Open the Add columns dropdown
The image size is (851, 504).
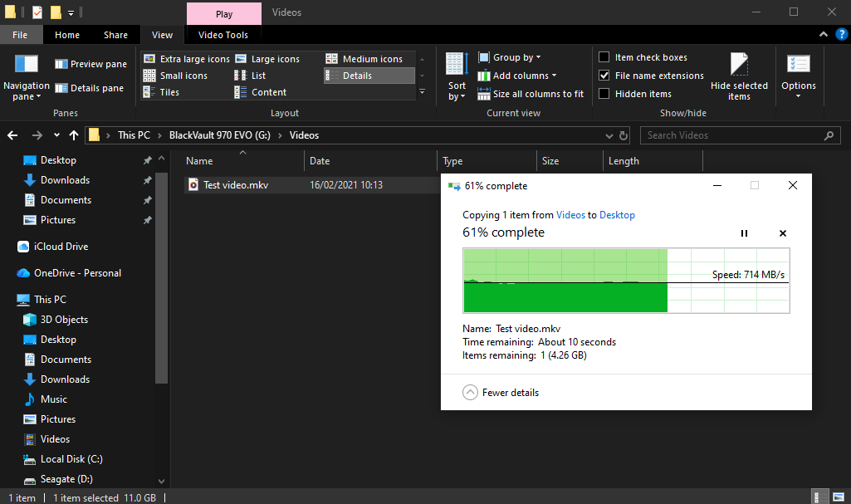517,76
